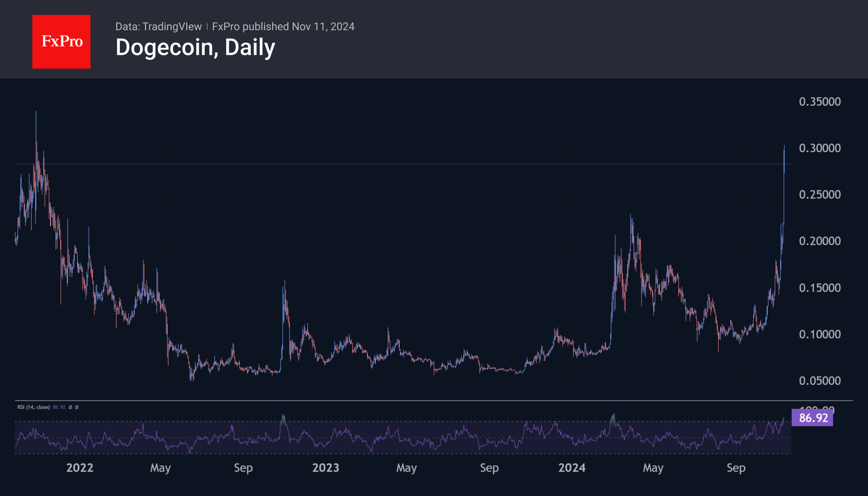Image resolution: width=868 pixels, height=496 pixels.
Task: Click the red FxPro logo
Action: pyautogui.click(x=61, y=41)
